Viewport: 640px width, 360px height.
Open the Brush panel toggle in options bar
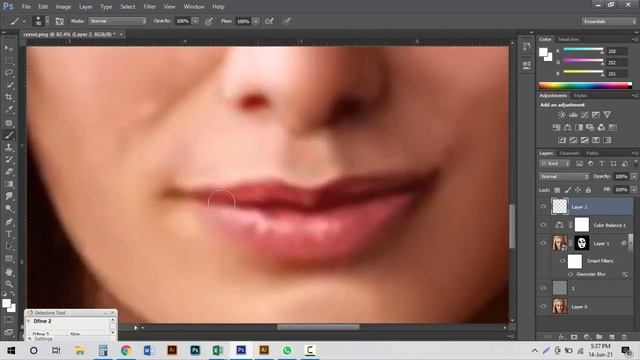pyautogui.click(x=60, y=21)
